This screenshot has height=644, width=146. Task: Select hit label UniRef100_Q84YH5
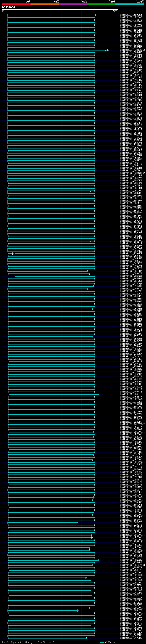coord(131,53)
